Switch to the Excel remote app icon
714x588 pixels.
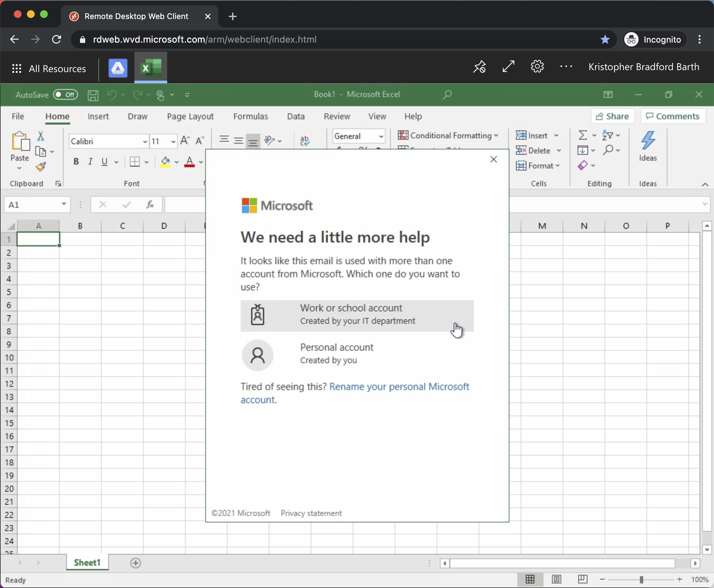click(151, 68)
